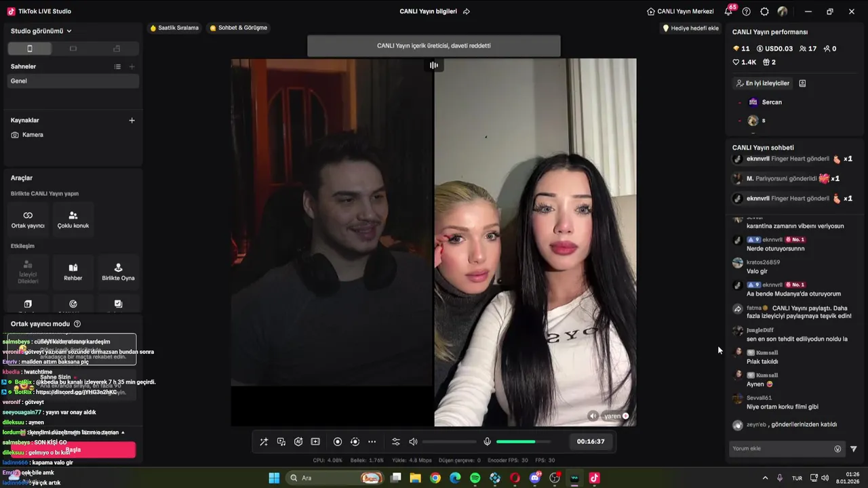Viewport: 868px width, 488px height.
Task: Open Çoklu konuk multi-guest tool
Action: pos(73,220)
